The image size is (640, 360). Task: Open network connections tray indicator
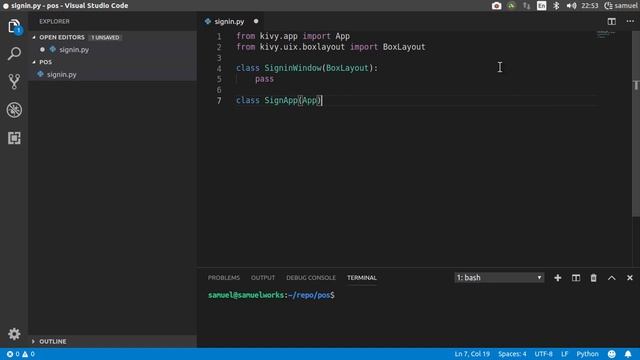[527, 6]
